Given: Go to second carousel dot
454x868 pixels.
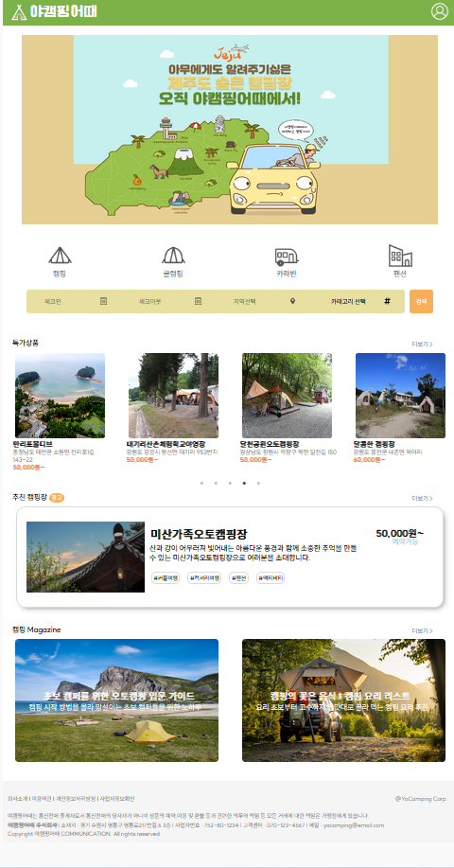Looking at the screenshot, I should (x=216, y=483).
